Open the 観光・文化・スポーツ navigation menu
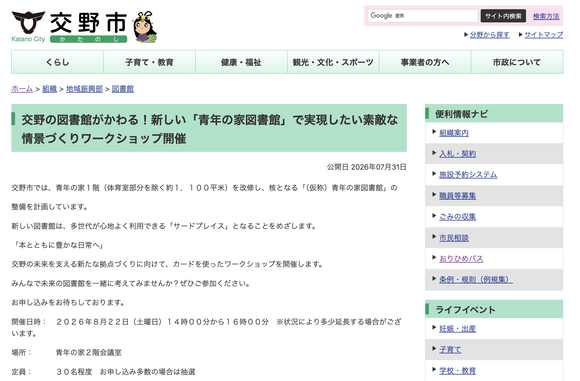 pyautogui.click(x=333, y=62)
